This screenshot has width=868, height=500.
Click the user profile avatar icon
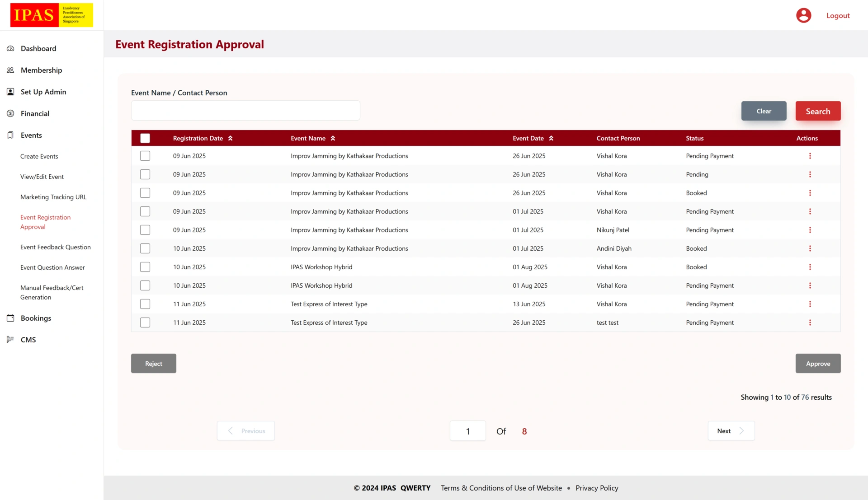pyautogui.click(x=803, y=15)
